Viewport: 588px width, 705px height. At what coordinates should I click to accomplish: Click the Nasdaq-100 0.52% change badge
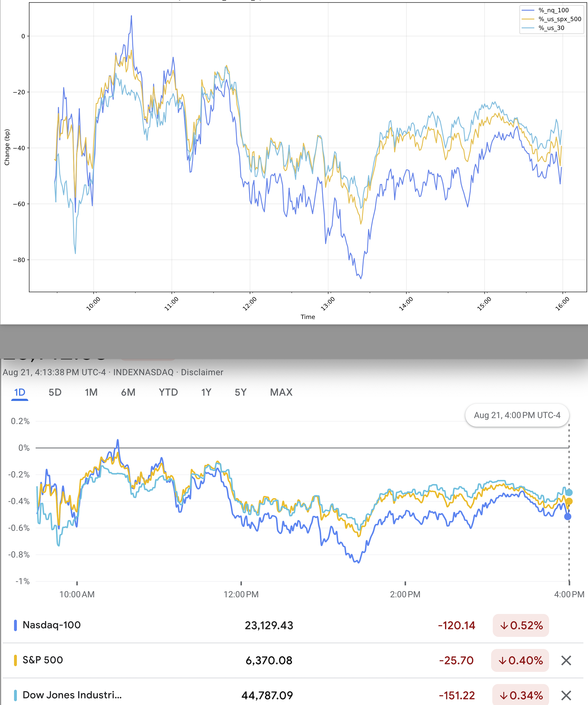(520, 625)
